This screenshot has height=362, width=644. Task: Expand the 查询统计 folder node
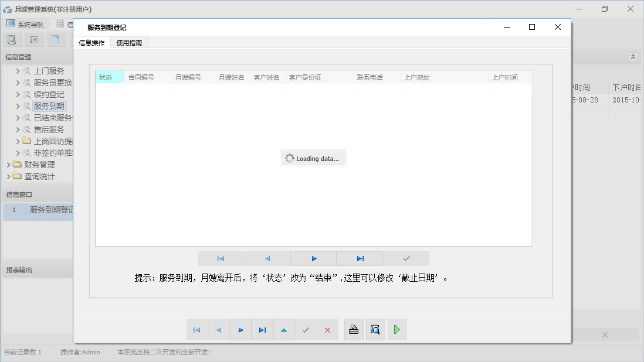click(9, 176)
